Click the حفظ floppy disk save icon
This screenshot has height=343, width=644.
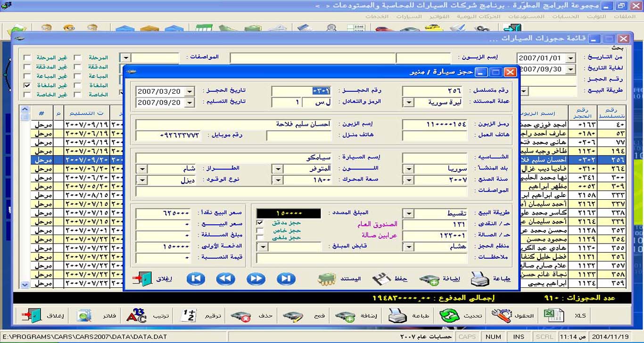(x=381, y=279)
